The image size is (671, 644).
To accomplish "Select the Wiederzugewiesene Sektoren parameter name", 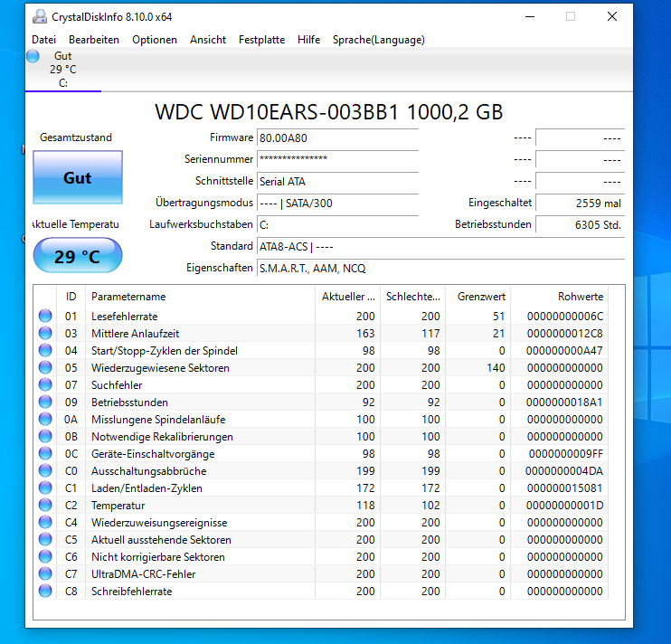I will coord(160,368).
